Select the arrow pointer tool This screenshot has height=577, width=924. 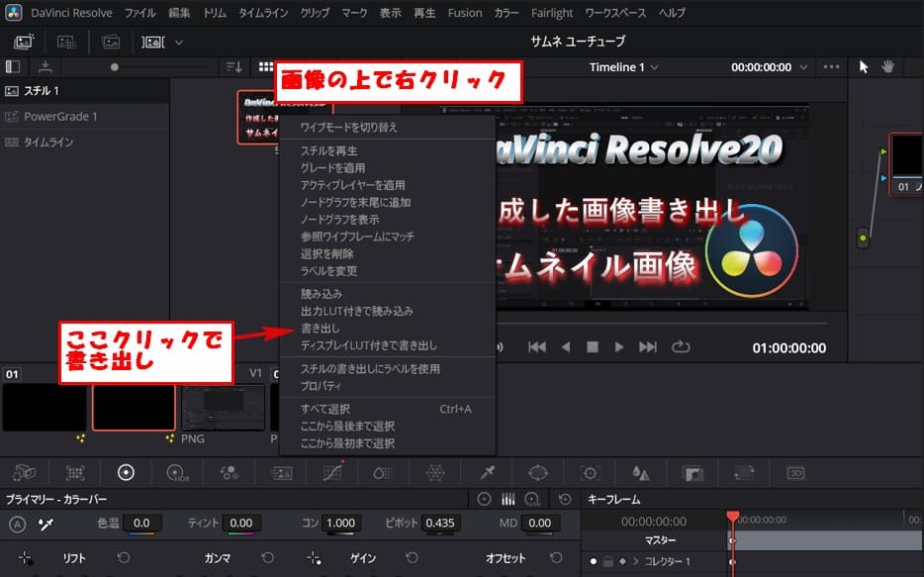[864, 67]
